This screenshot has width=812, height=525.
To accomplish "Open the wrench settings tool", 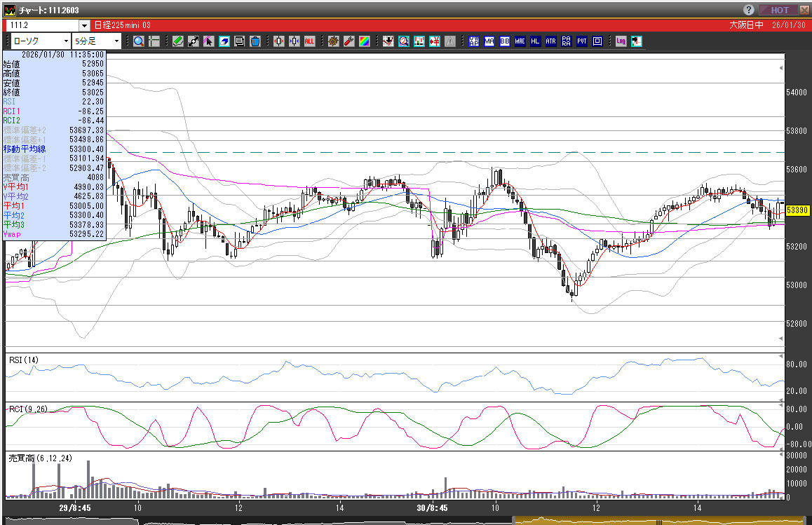I will click(x=349, y=41).
